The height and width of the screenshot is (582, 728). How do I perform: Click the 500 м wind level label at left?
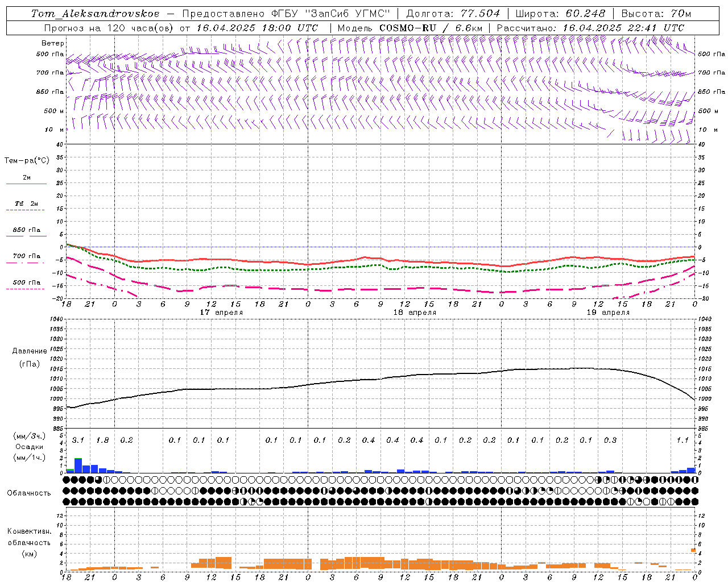tap(55, 111)
